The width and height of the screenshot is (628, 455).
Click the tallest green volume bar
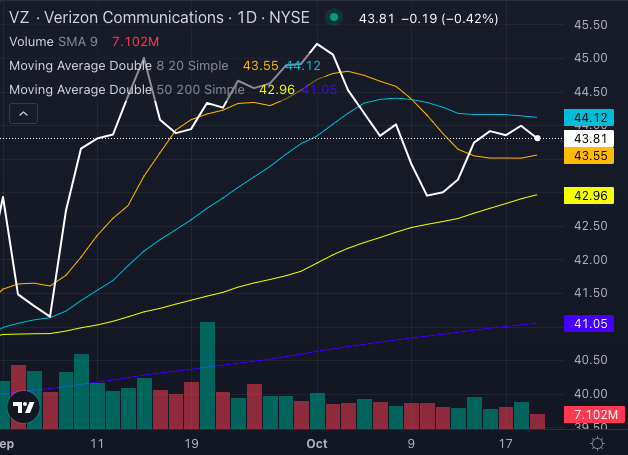[207, 375]
